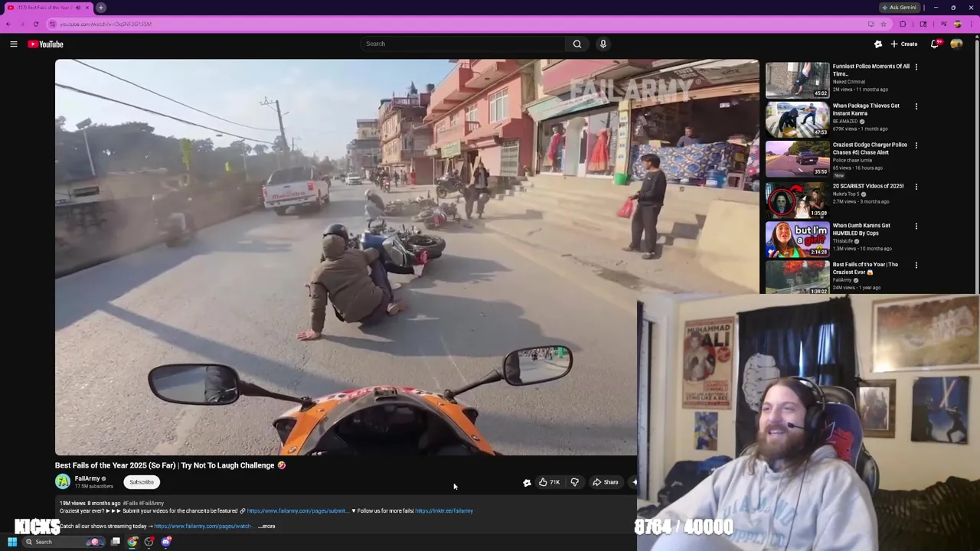Open Chrome profile avatar

[x=957, y=24]
